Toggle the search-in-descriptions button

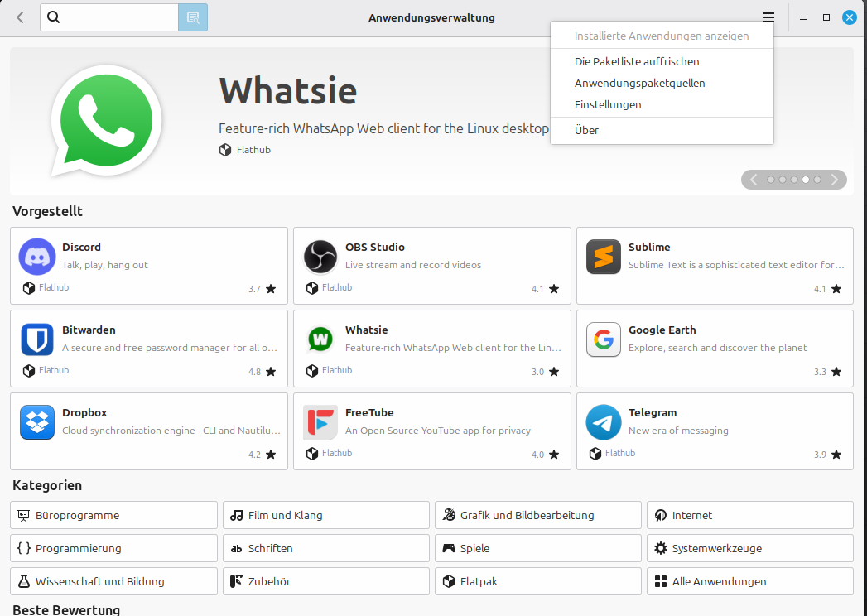pyautogui.click(x=193, y=17)
